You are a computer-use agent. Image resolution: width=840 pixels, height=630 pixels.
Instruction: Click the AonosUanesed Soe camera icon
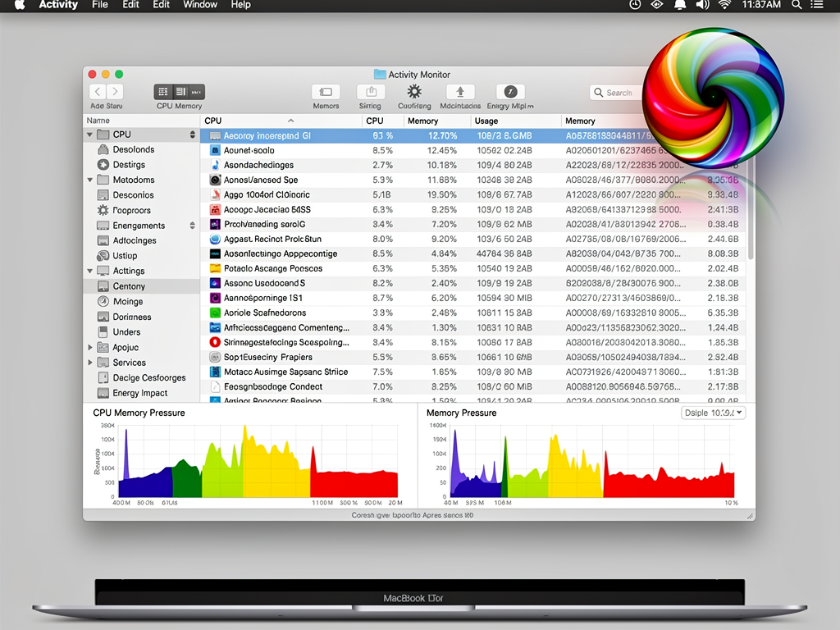[x=215, y=180]
